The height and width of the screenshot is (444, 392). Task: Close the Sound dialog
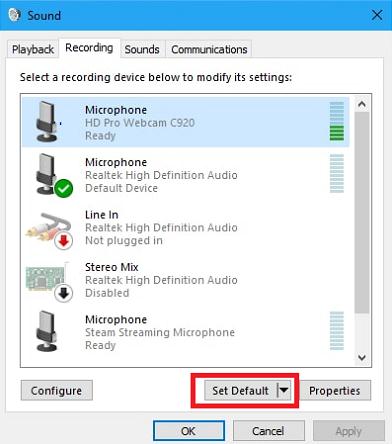[x=377, y=15]
